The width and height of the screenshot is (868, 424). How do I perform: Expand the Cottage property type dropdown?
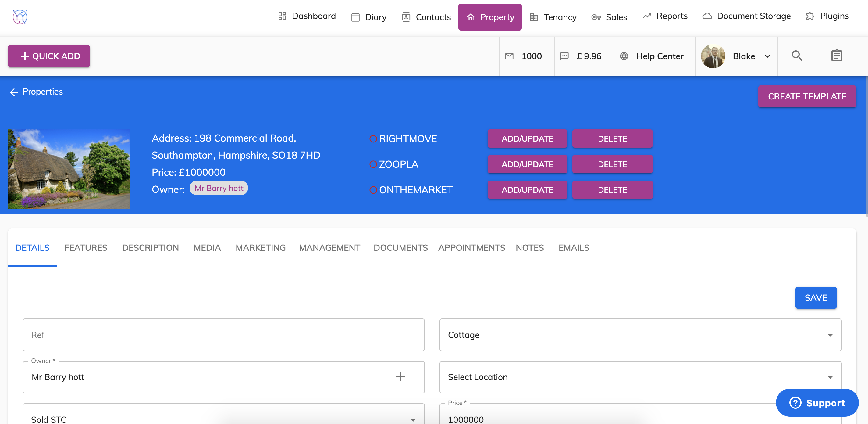tap(830, 335)
